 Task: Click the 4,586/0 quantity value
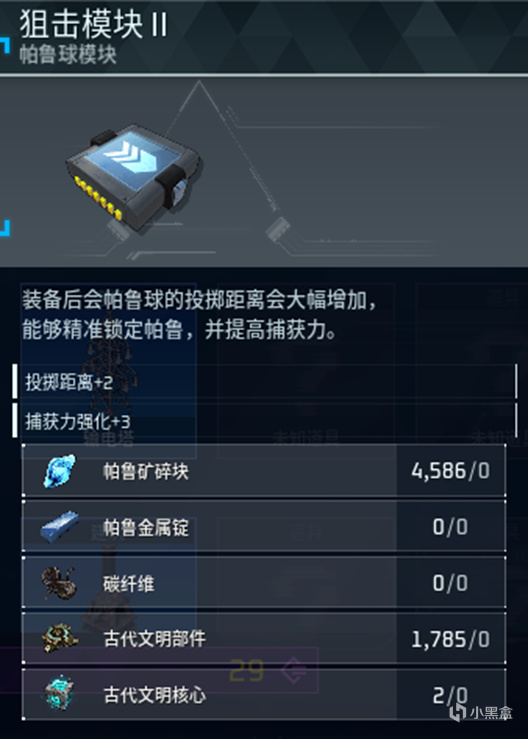point(451,471)
